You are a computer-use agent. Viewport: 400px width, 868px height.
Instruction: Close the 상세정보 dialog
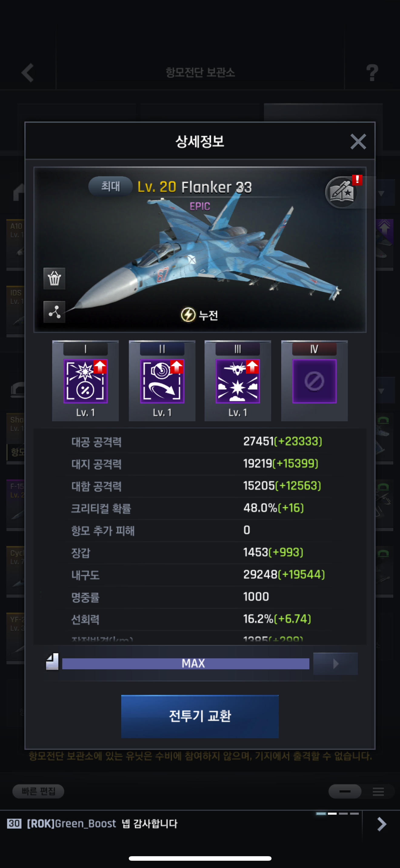point(358,142)
